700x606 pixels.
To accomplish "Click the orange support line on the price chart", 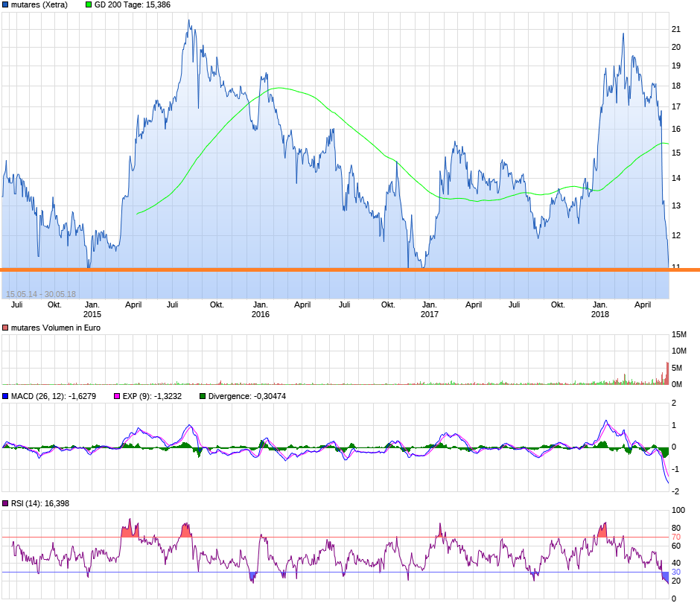I will point(350,268).
